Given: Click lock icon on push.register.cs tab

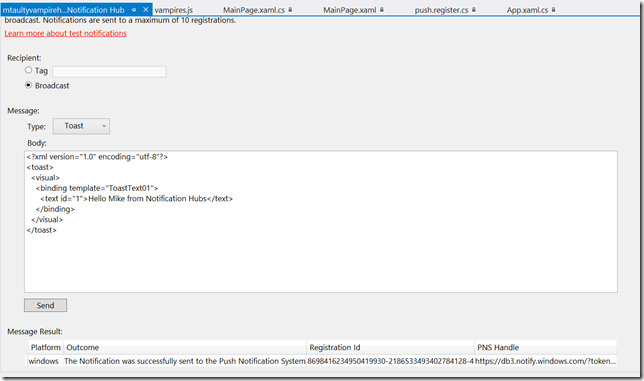Looking at the screenshot, I should coord(474,9).
